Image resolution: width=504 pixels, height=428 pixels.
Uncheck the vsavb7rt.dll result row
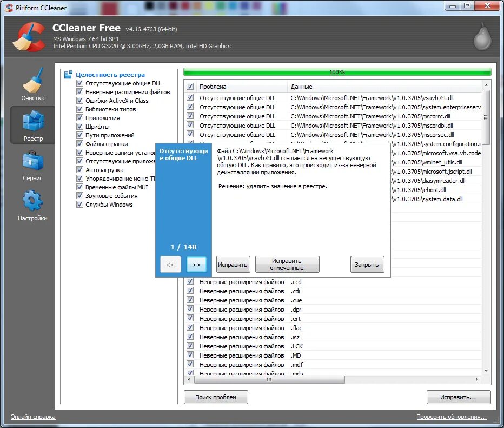coord(190,97)
